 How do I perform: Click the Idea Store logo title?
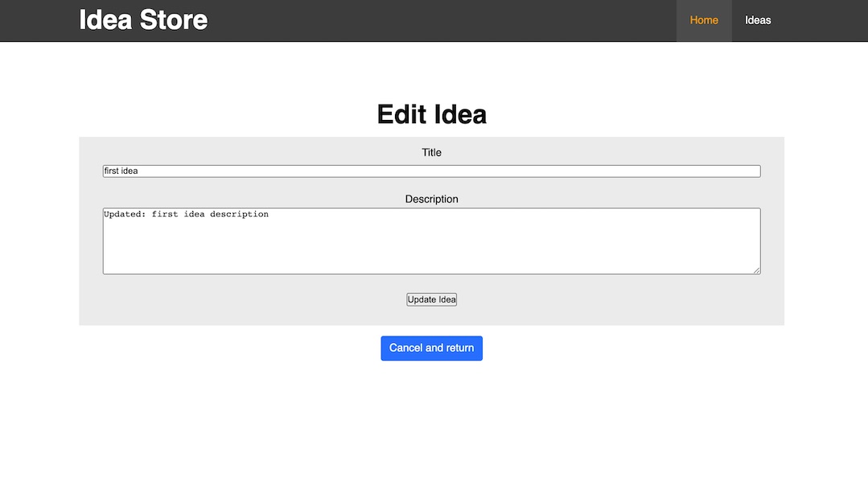[143, 20]
